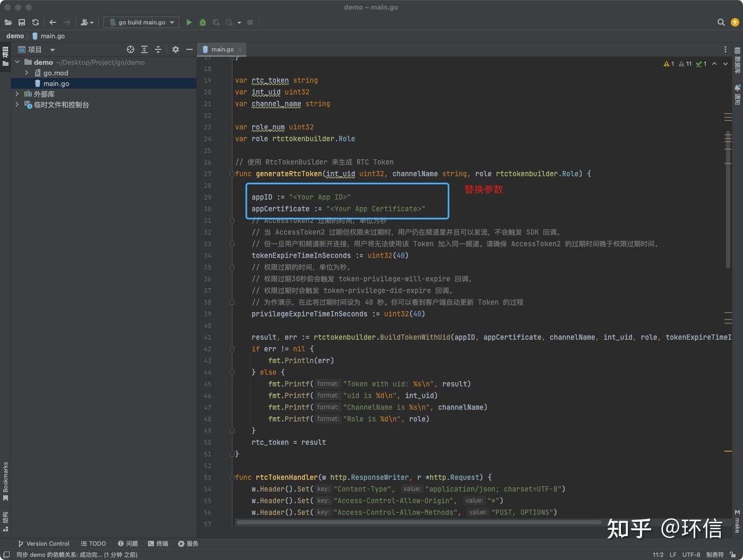The height and width of the screenshot is (560, 743).
Task: Fold the rtcTokenHandler function at line 53
Action: 232,477
